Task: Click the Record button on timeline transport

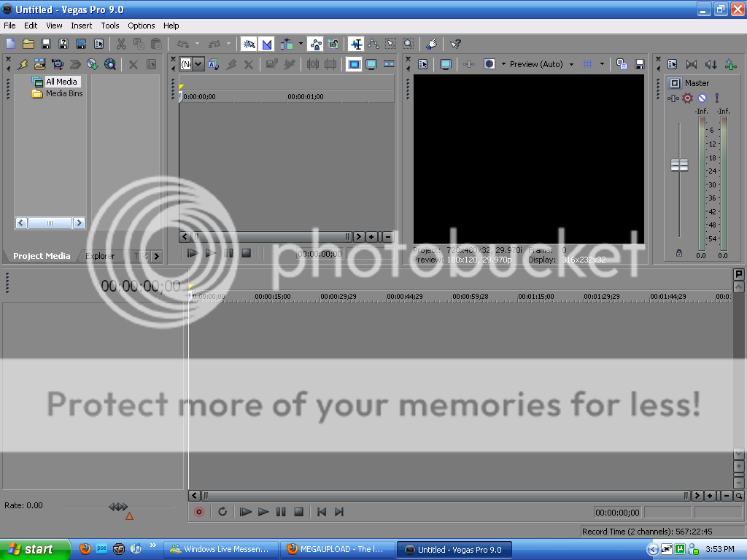Action: pyautogui.click(x=198, y=512)
